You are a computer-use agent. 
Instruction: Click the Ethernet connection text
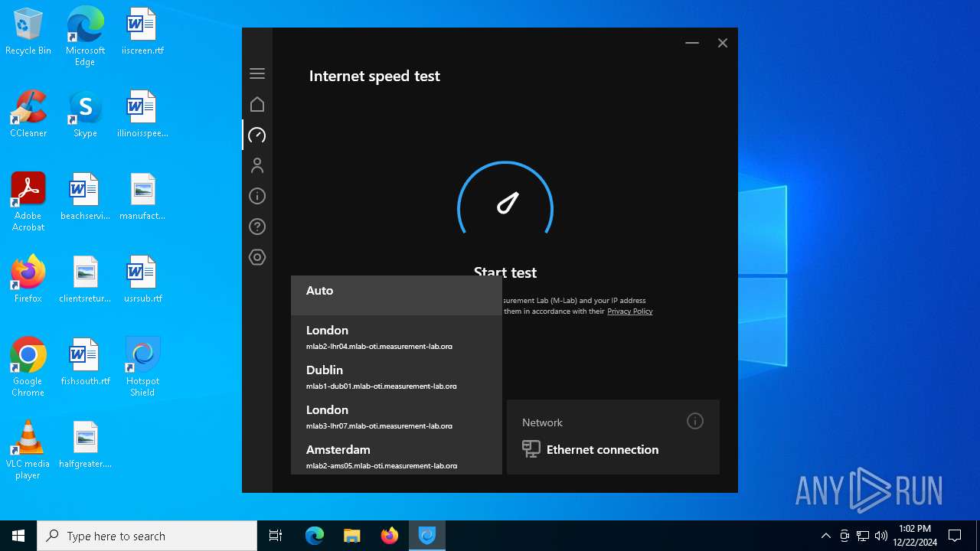(603, 449)
